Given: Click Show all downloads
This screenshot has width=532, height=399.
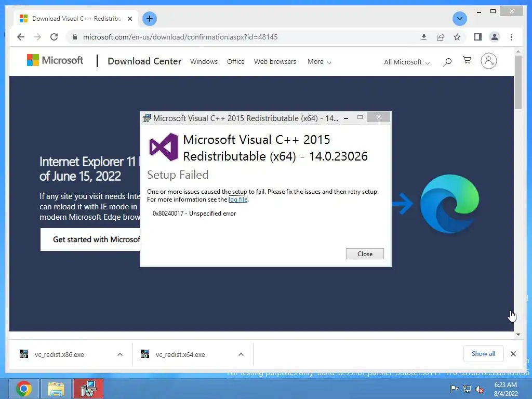Looking at the screenshot, I should click(484, 354).
